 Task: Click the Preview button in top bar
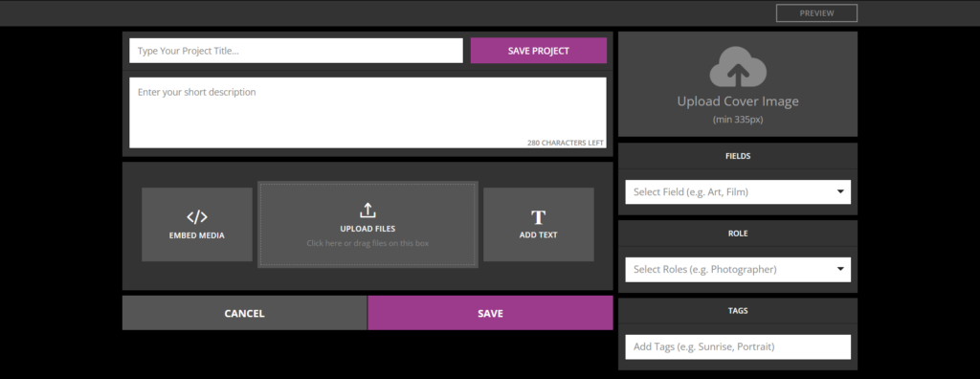816,13
